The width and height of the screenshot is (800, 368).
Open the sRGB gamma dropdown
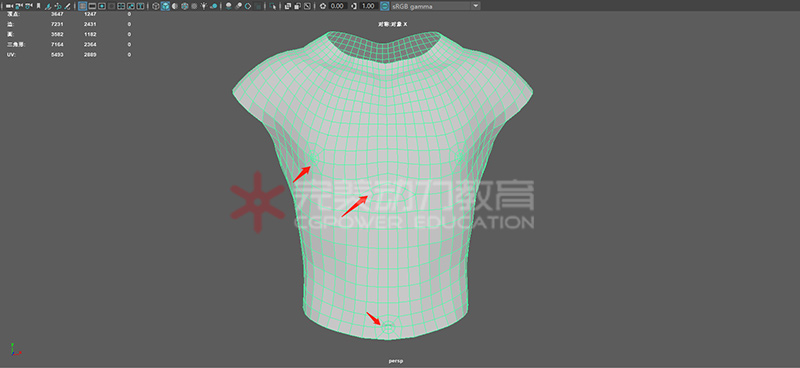point(436,6)
